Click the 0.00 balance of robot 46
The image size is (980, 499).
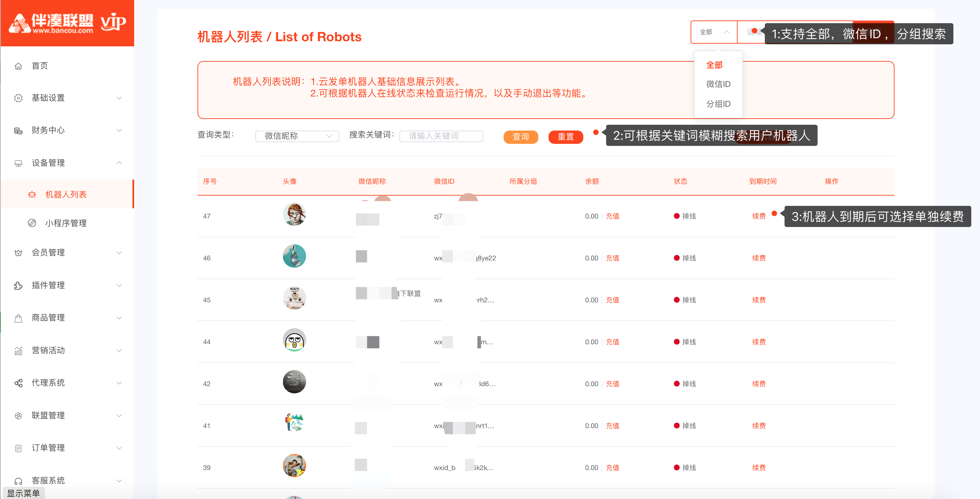tap(591, 258)
